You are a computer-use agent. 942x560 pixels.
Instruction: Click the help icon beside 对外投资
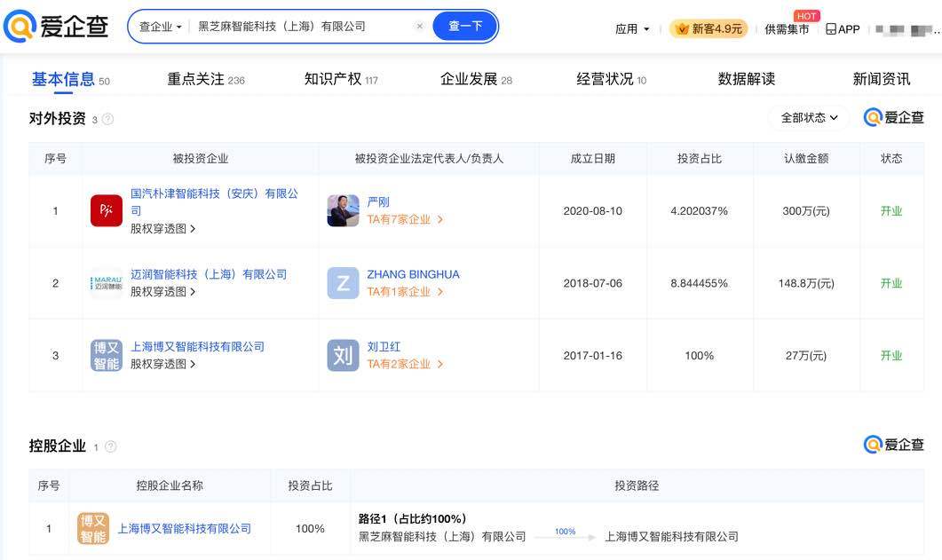pyautogui.click(x=108, y=119)
